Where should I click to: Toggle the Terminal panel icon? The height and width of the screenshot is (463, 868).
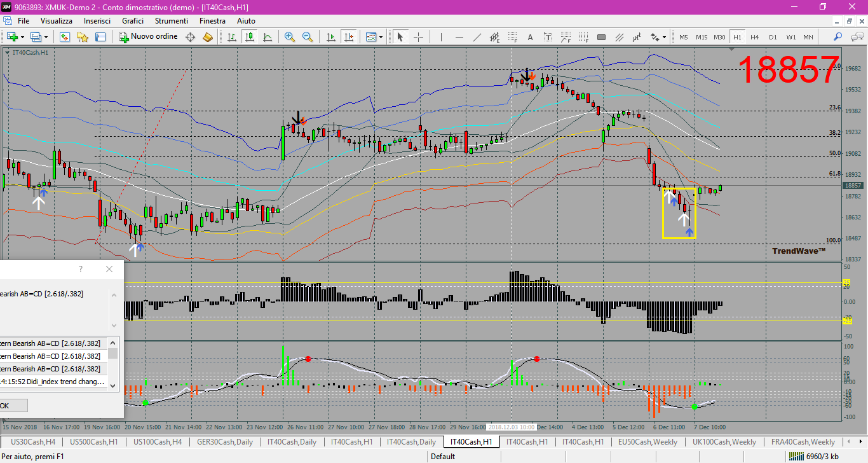[99, 37]
